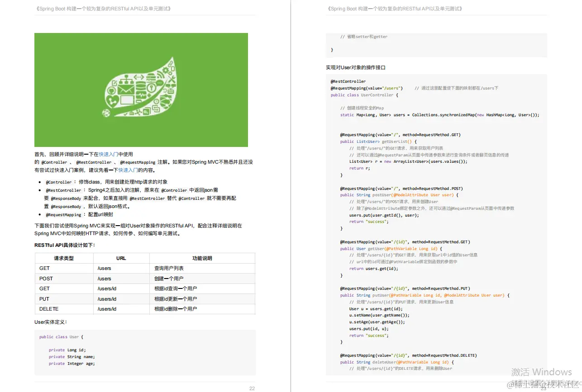Viewport: 582px width, 392px height.
Task: Click the Spring leaf logo image
Action: (141, 90)
